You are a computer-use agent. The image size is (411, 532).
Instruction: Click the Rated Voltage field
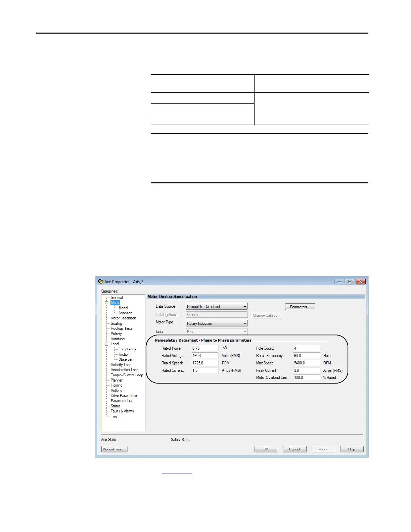point(205,356)
